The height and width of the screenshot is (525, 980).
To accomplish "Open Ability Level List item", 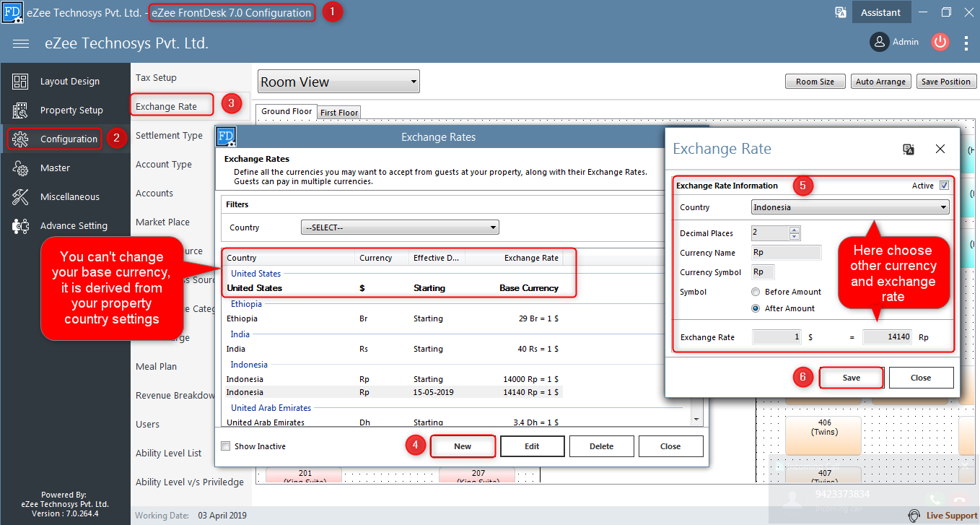I will [169, 454].
